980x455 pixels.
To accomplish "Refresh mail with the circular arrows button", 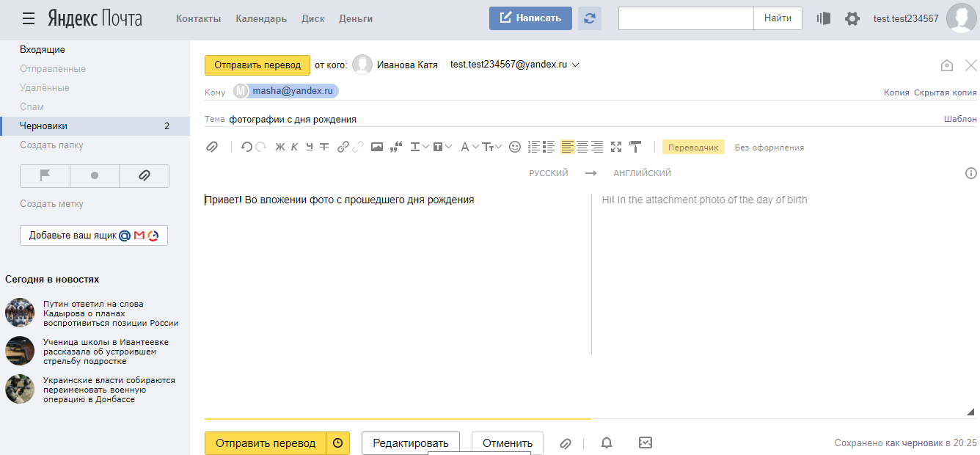I will [x=589, y=18].
